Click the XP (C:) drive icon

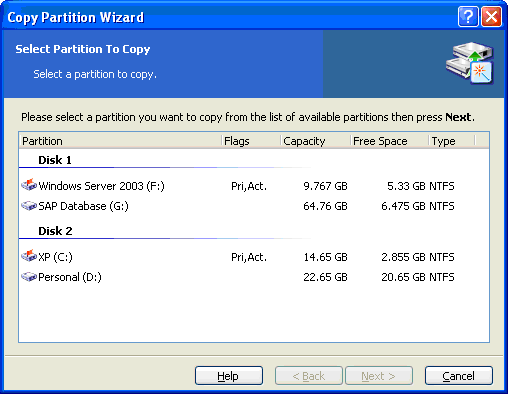point(29,256)
